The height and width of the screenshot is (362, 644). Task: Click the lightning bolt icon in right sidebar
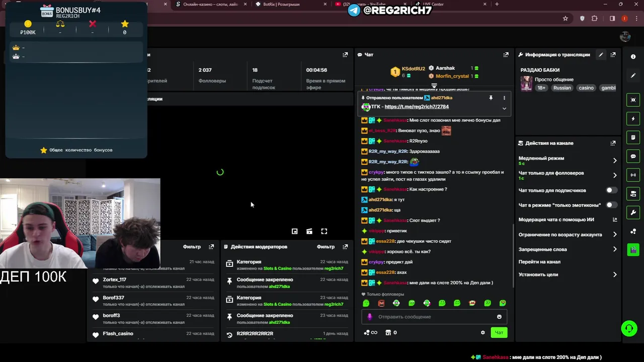coord(633,119)
